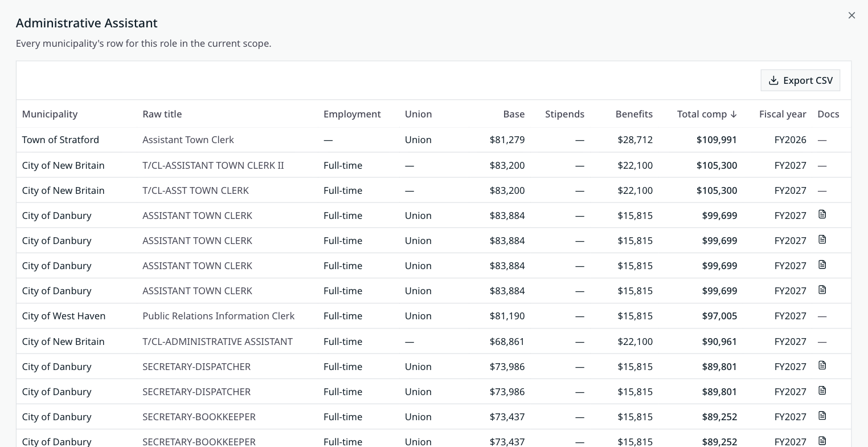Viewport: 868px width, 447px height.
Task: Click Union in the Town of Stratford row
Action: [x=418, y=140]
